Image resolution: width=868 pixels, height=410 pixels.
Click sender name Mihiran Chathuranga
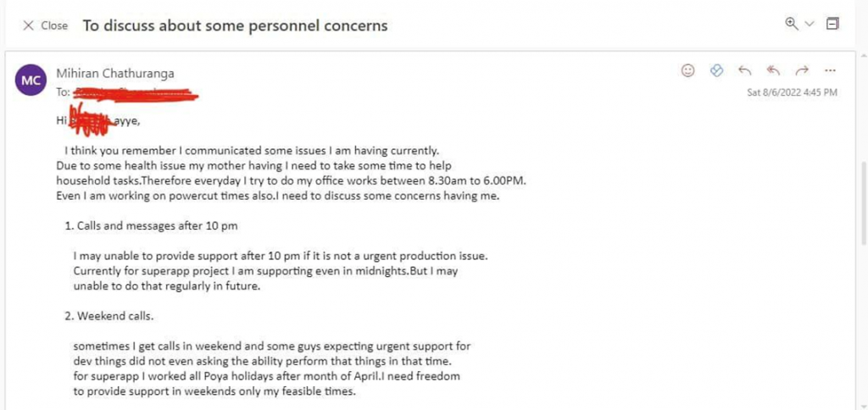(115, 73)
